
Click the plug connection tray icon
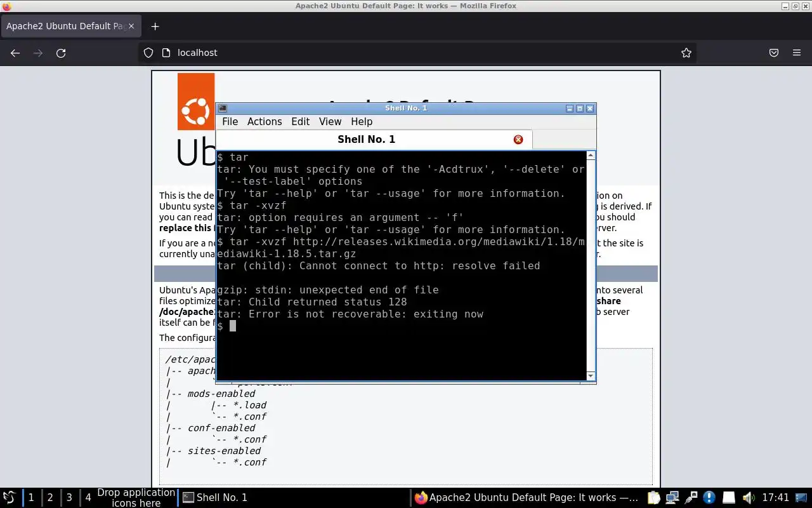[x=691, y=498]
